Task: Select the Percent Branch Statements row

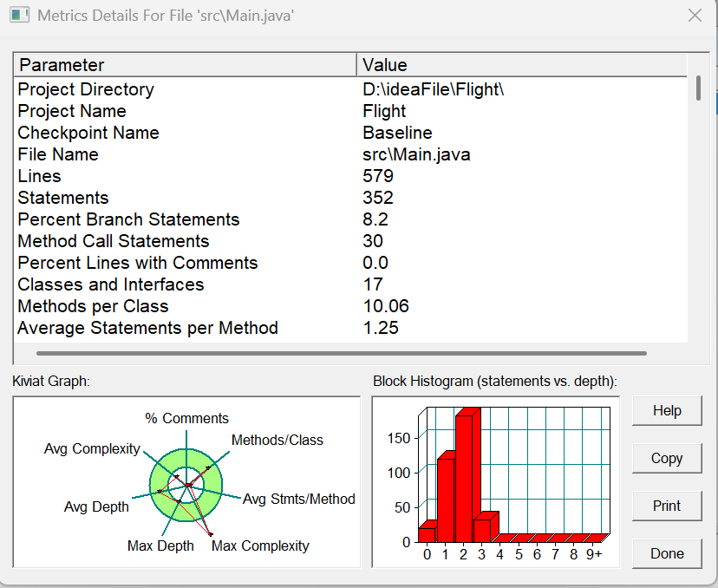Action: pyautogui.click(x=350, y=219)
